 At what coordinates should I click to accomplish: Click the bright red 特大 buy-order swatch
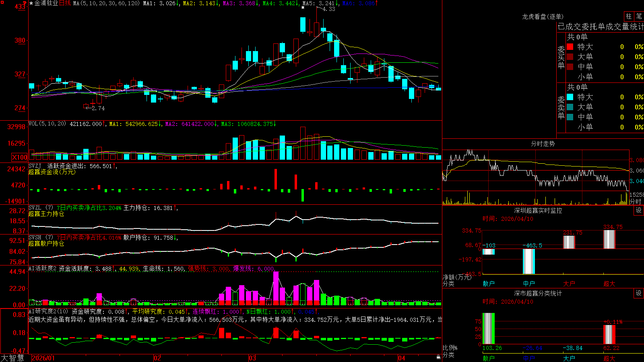pos(570,47)
